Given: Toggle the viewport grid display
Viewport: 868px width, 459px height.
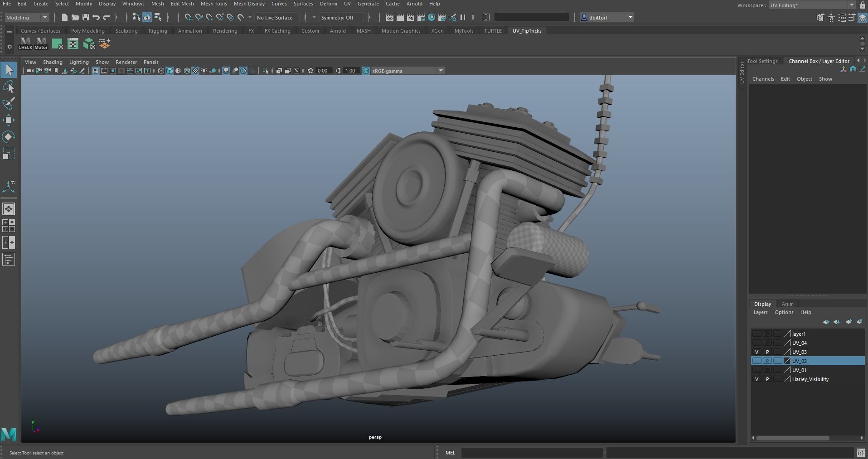Looking at the screenshot, I should pyautogui.click(x=96, y=71).
